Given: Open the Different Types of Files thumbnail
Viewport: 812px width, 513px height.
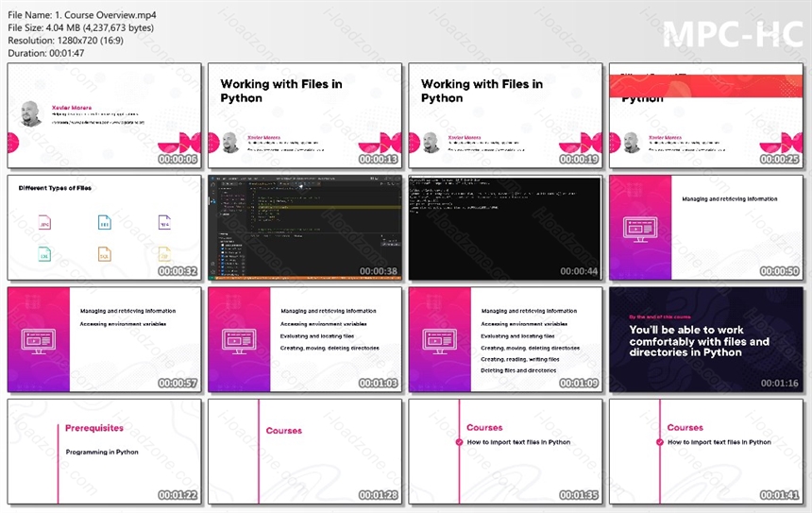Looking at the screenshot, I should 104,228.
